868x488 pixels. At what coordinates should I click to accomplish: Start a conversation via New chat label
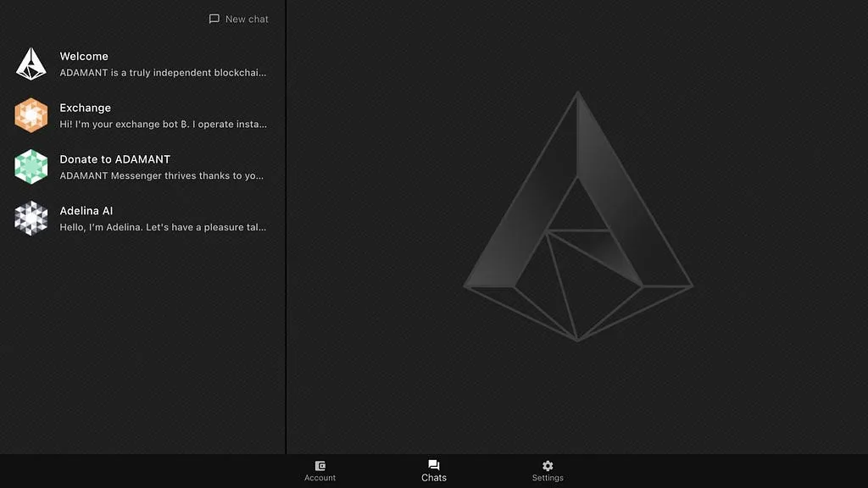pyautogui.click(x=247, y=19)
